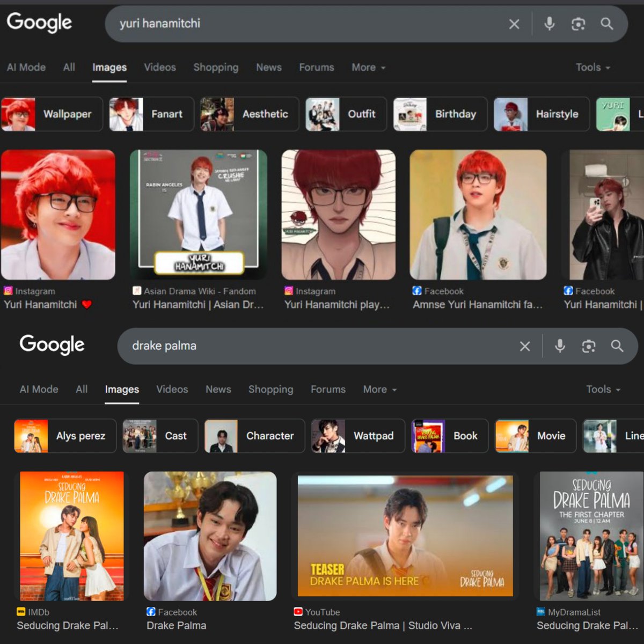The height and width of the screenshot is (644, 644).
Task: Open the "Amnse Yuri Hanamitchi fa…" Facebook result
Action: (x=478, y=298)
